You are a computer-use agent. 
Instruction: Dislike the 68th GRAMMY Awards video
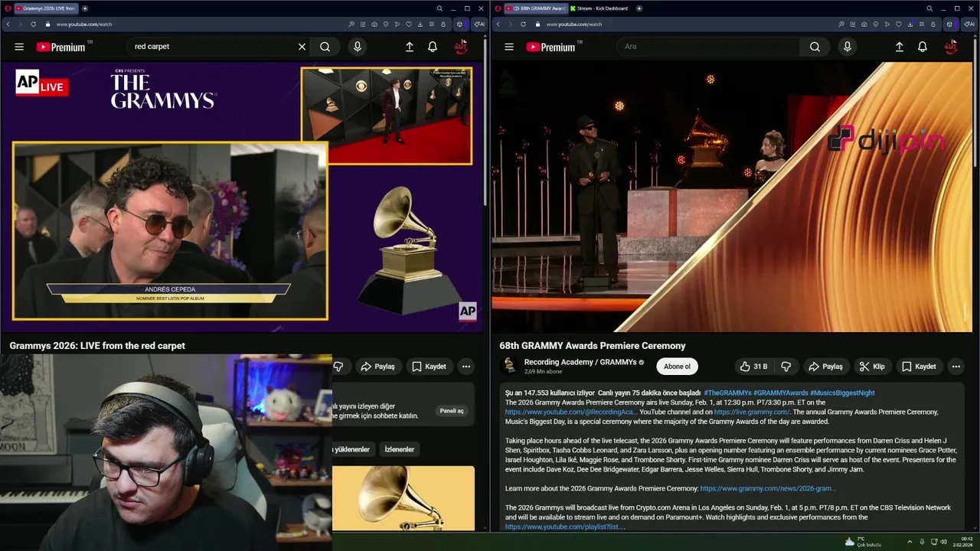pyautogui.click(x=786, y=367)
